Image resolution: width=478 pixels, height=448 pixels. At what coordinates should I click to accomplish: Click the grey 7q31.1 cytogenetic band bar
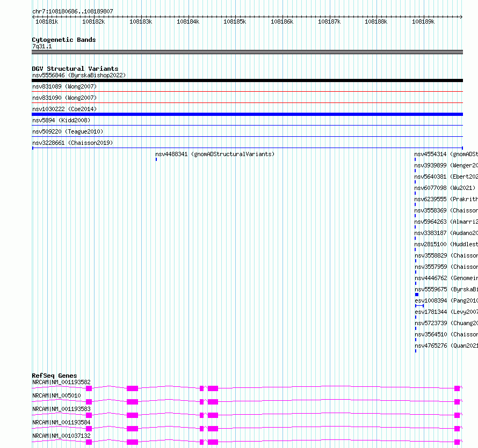[247, 52]
